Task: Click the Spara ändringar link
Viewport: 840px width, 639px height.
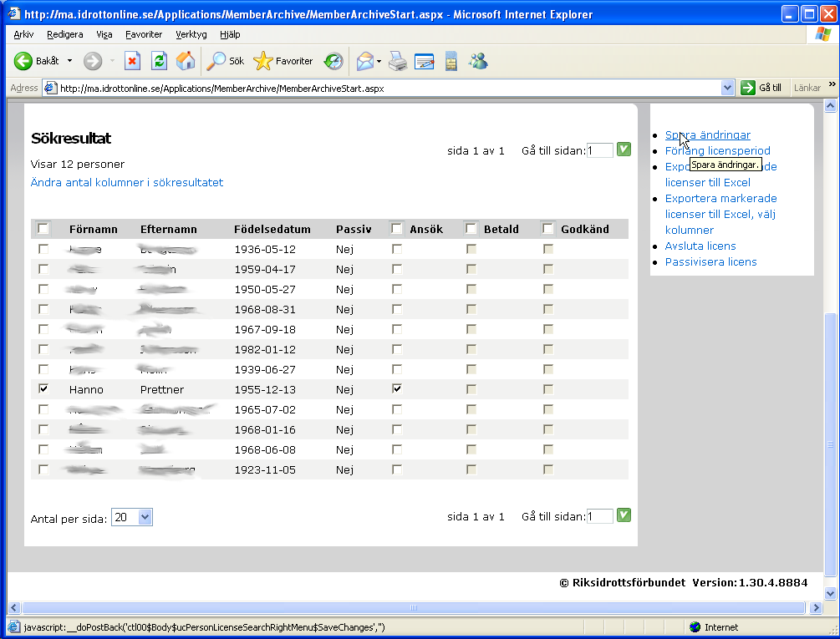Action: coord(708,134)
